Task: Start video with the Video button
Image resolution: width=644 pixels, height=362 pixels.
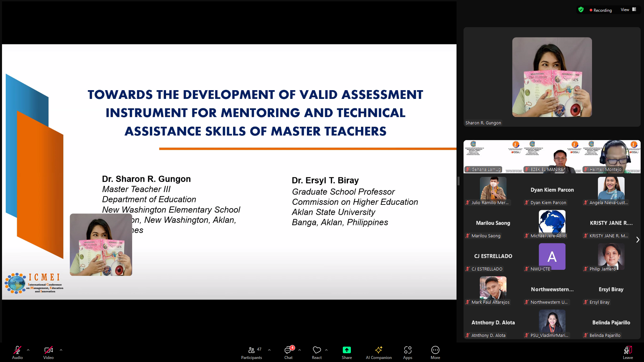Action: (48, 352)
